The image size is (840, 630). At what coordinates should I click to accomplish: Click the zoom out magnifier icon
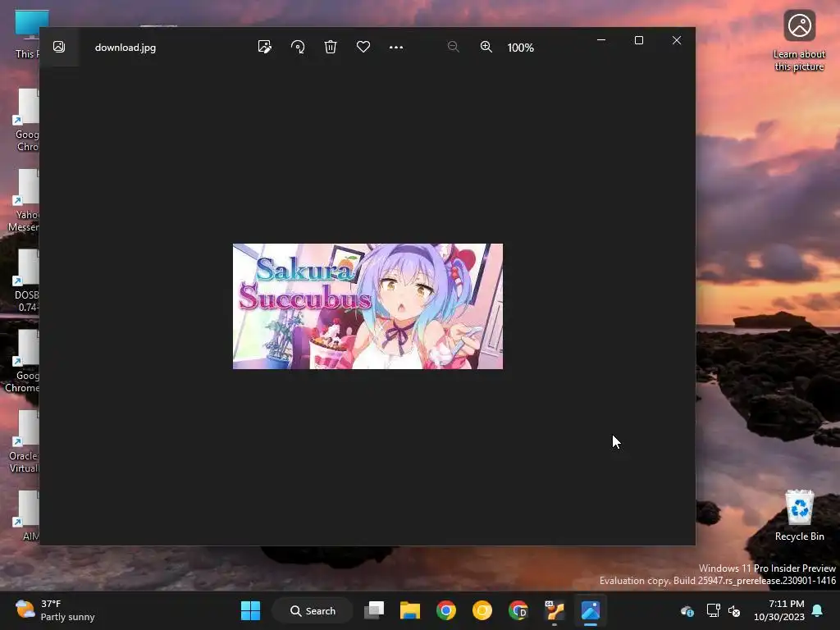(453, 47)
